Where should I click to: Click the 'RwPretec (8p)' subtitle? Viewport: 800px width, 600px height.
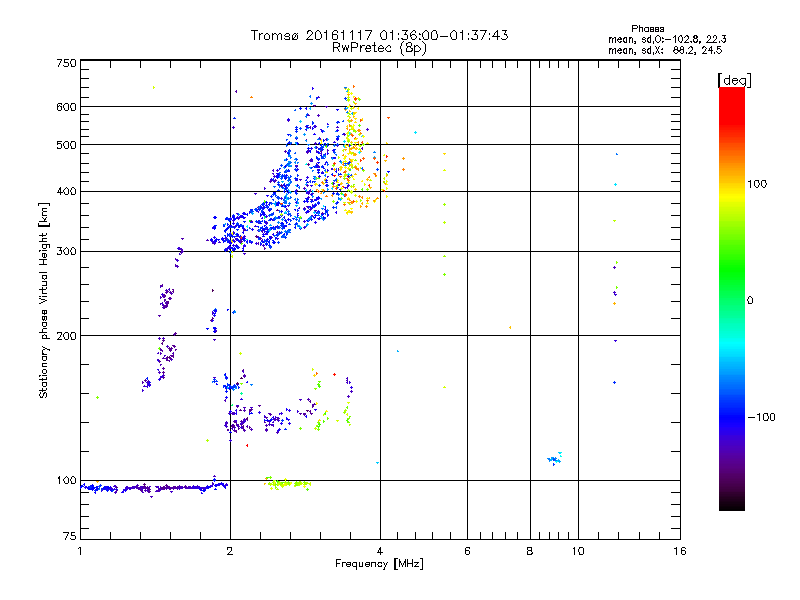click(x=379, y=48)
